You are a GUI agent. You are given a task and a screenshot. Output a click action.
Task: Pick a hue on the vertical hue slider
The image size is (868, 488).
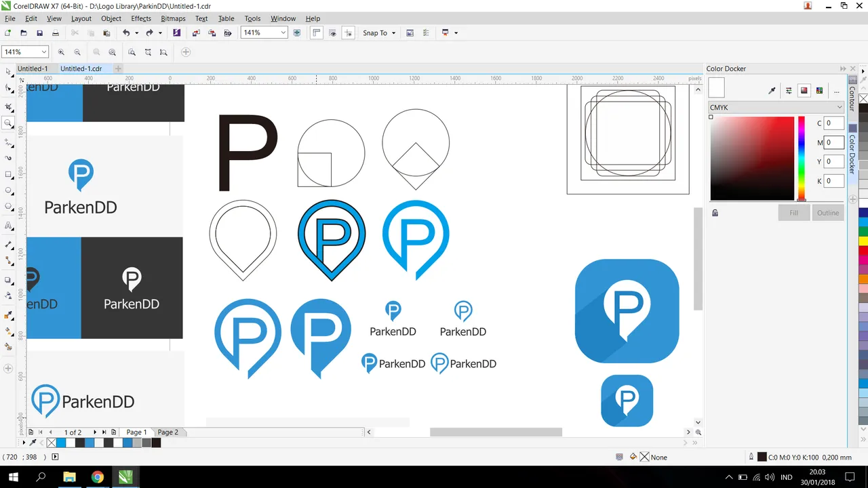coord(802,159)
